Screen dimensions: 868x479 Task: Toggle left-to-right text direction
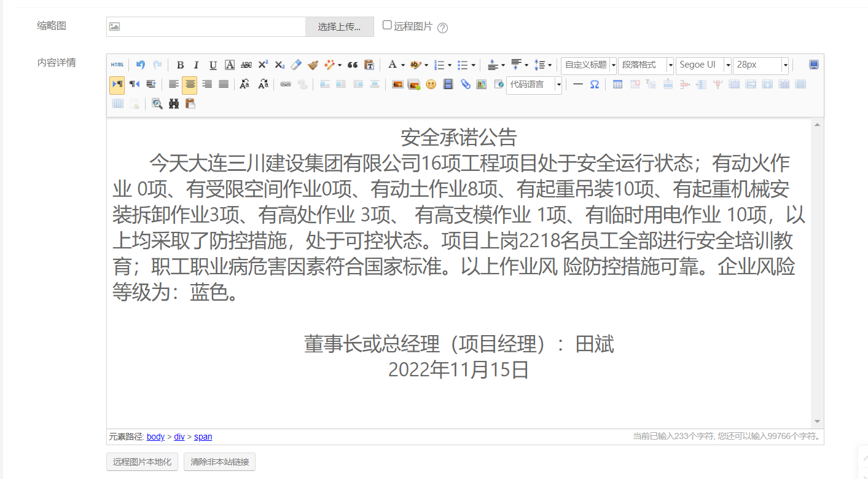point(117,84)
